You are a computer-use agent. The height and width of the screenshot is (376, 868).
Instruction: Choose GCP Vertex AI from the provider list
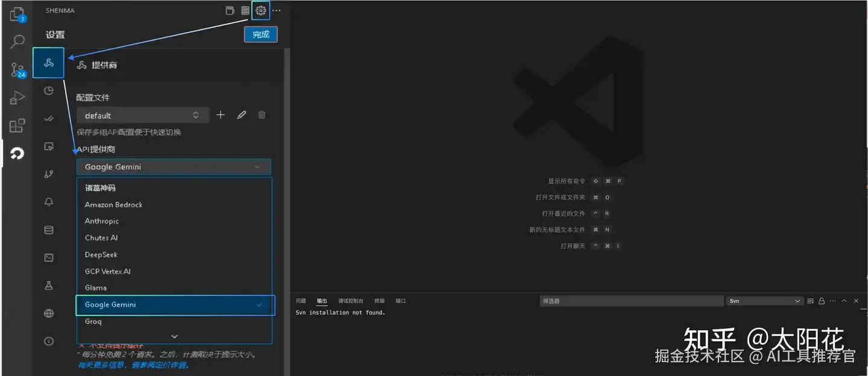[174, 272]
